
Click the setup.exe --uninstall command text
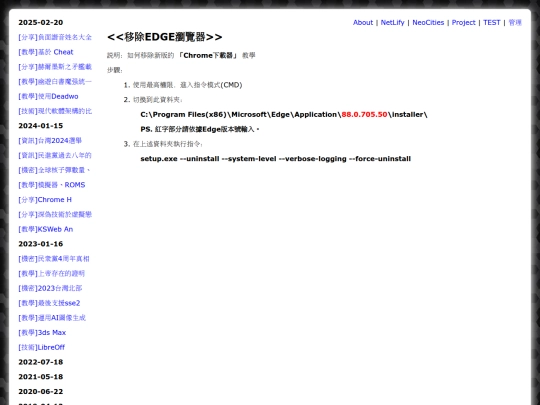(276, 159)
